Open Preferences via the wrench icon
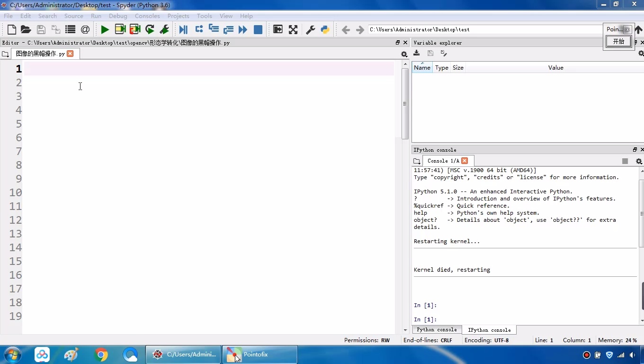Screen dimensions: 644x364 click(x=311, y=30)
